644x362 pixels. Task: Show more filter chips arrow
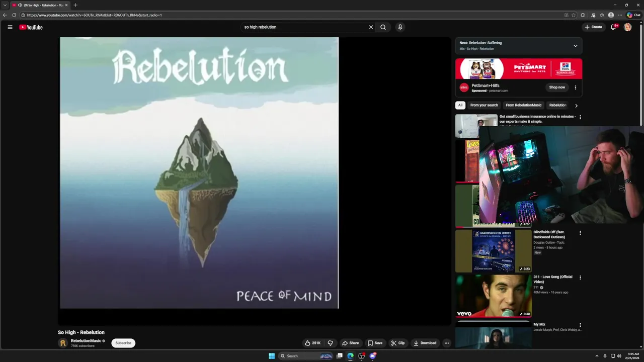point(576,106)
